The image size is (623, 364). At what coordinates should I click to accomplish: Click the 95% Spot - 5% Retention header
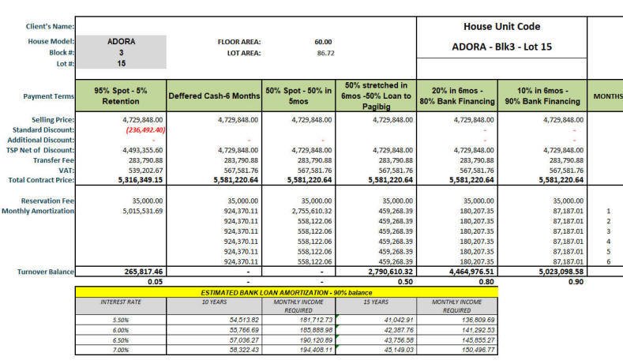[121, 96]
